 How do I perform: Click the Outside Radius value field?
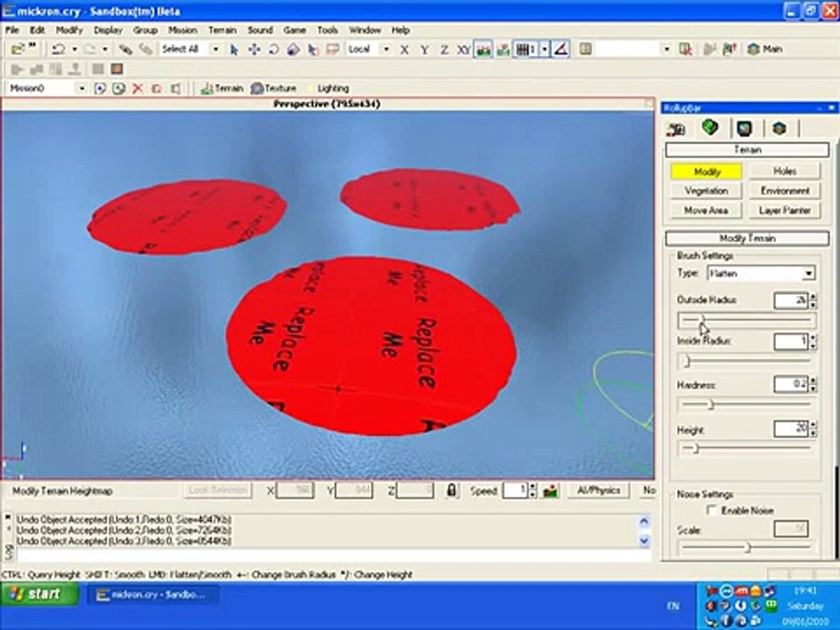coord(790,300)
